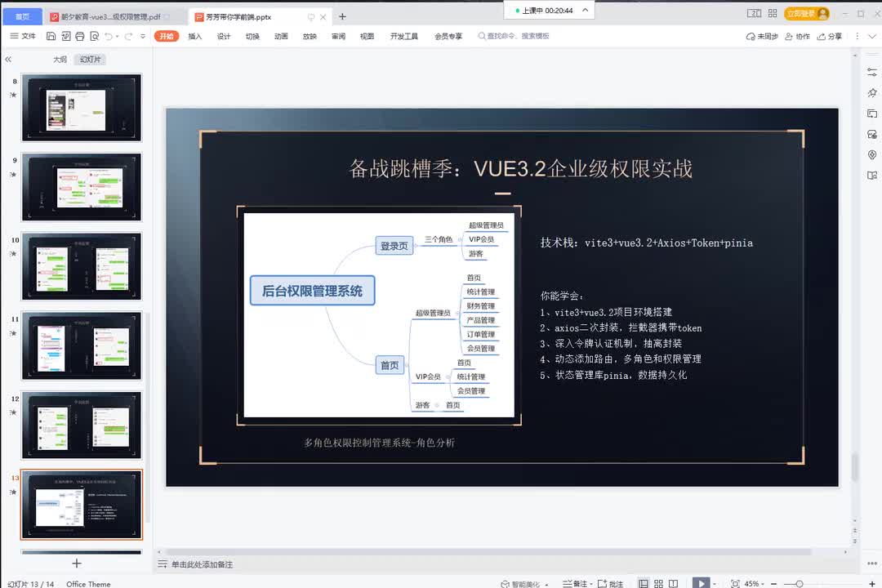Click the Redo arrow icon

tap(128, 36)
